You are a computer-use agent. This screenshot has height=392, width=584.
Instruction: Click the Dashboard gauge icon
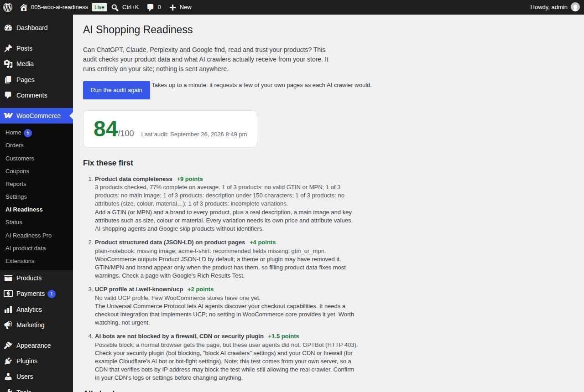tap(8, 28)
